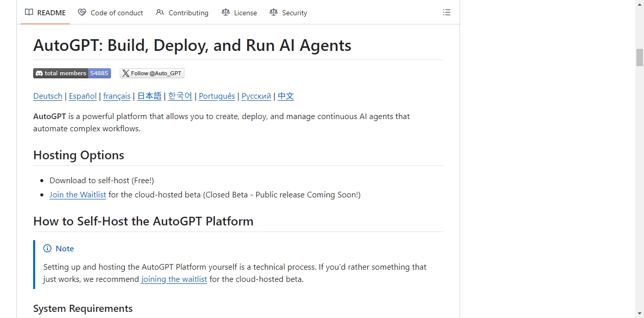Click the Hosting Options heading
The height and width of the screenshot is (318, 644).
click(78, 155)
